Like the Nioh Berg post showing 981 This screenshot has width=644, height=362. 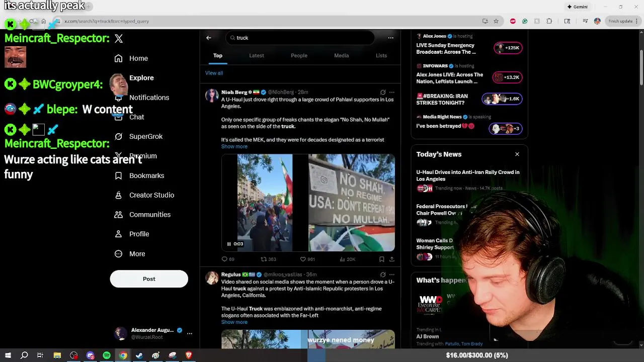[x=307, y=259]
